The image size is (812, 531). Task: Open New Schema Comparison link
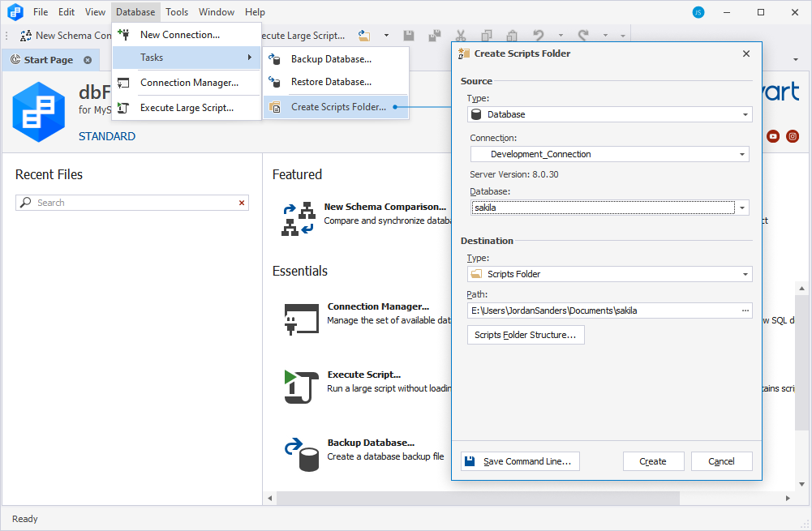(x=385, y=207)
